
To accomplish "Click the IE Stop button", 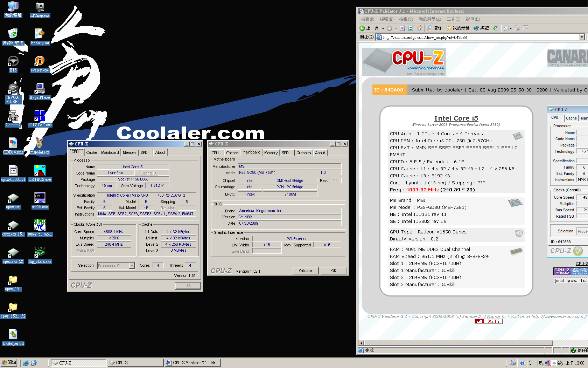I will 402,28.
